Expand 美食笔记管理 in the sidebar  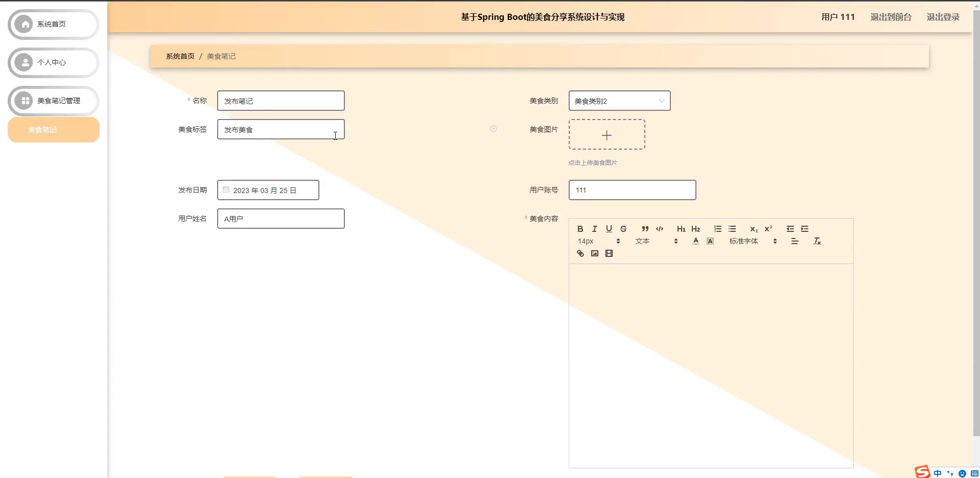(53, 101)
